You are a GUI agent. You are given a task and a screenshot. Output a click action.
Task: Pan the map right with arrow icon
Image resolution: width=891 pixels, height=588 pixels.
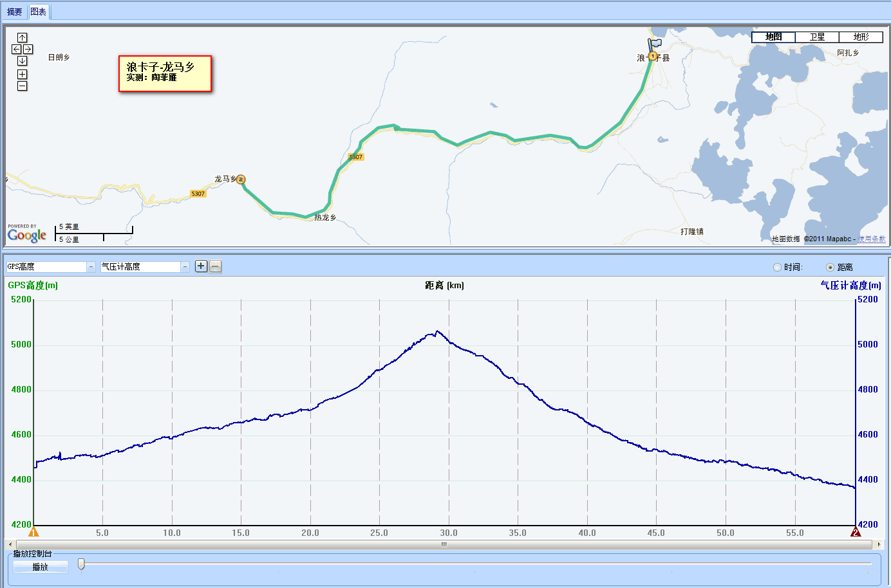28,49
